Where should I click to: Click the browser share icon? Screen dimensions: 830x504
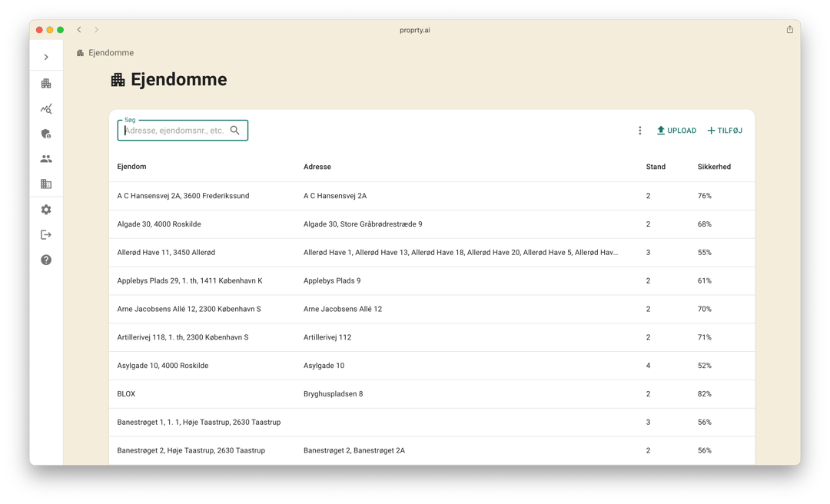point(789,30)
